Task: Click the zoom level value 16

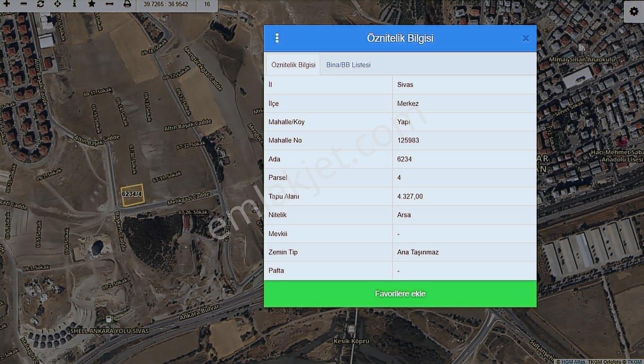Action: click(207, 4)
